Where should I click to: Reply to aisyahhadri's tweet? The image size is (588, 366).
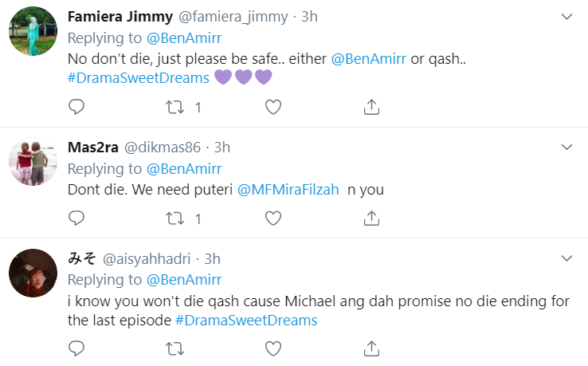click(x=76, y=348)
